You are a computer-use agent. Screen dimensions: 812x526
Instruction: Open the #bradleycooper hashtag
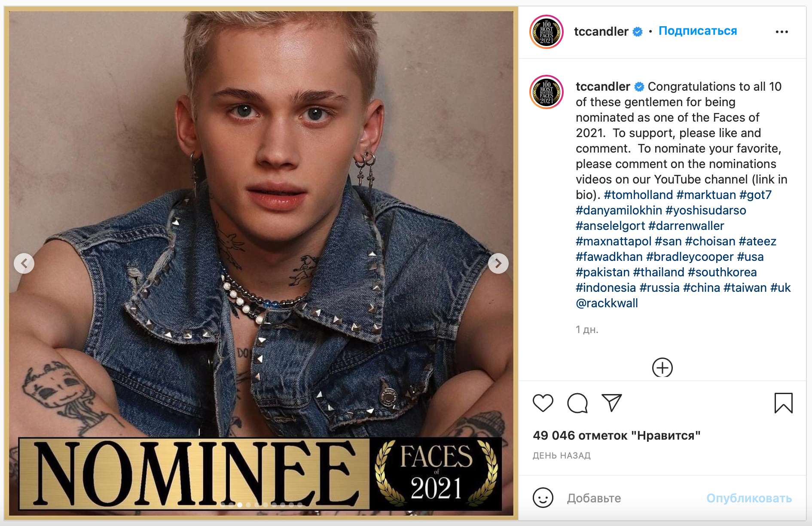pos(690,257)
